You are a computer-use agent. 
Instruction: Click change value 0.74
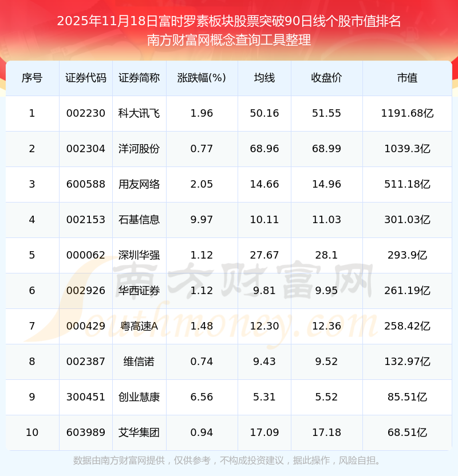[202, 362]
